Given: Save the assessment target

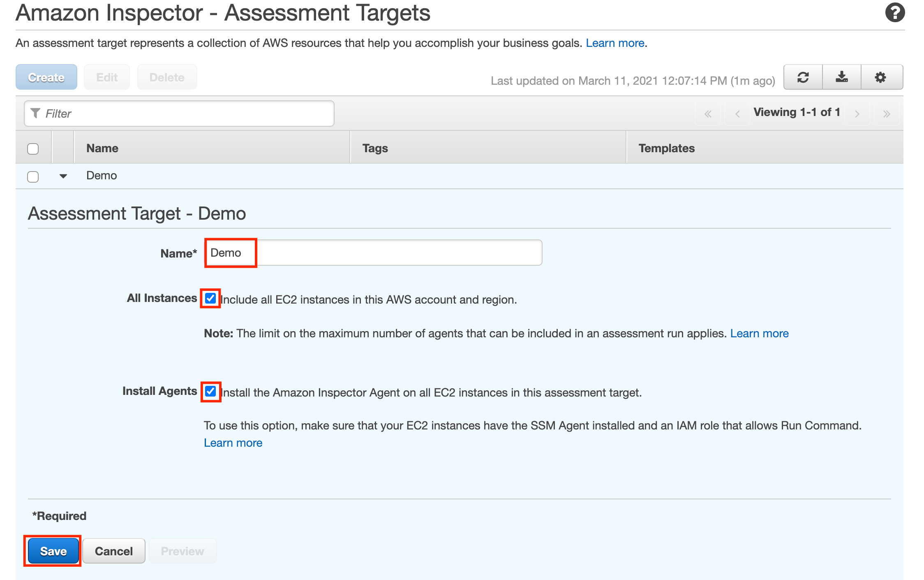Looking at the screenshot, I should pyautogui.click(x=53, y=551).
